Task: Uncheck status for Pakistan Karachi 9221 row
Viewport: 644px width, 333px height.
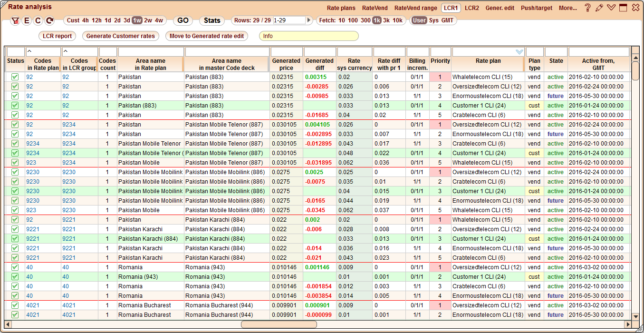Action: click(15, 229)
